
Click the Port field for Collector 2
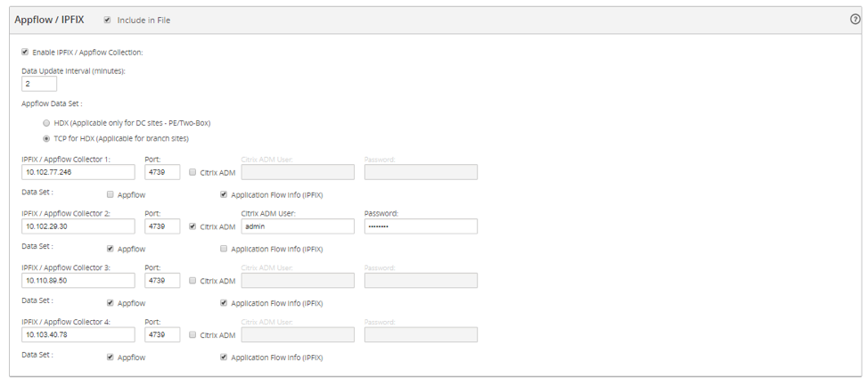[x=162, y=226]
